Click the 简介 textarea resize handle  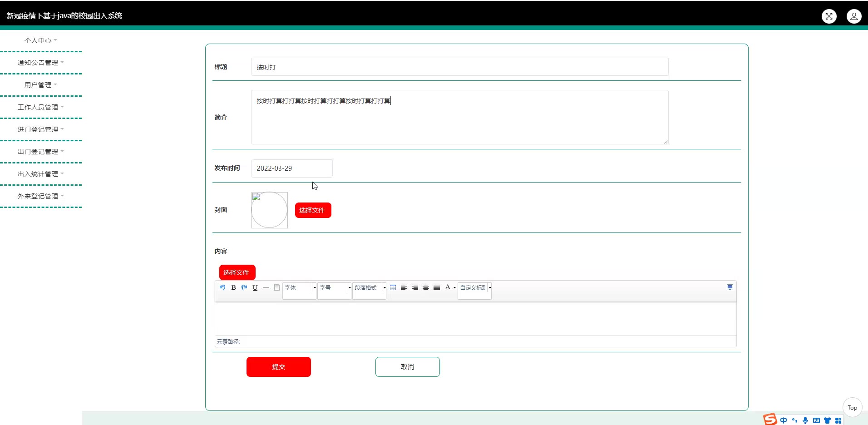point(666,142)
